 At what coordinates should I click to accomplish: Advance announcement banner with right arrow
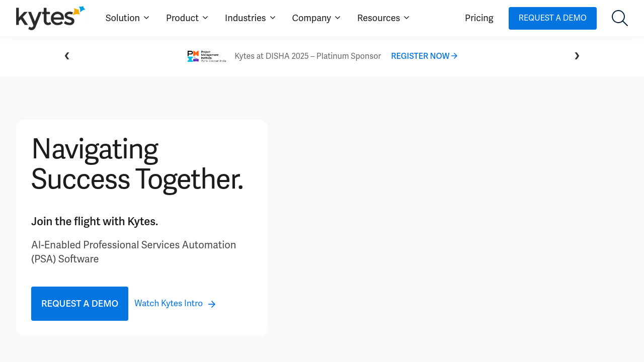[x=577, y=56]
